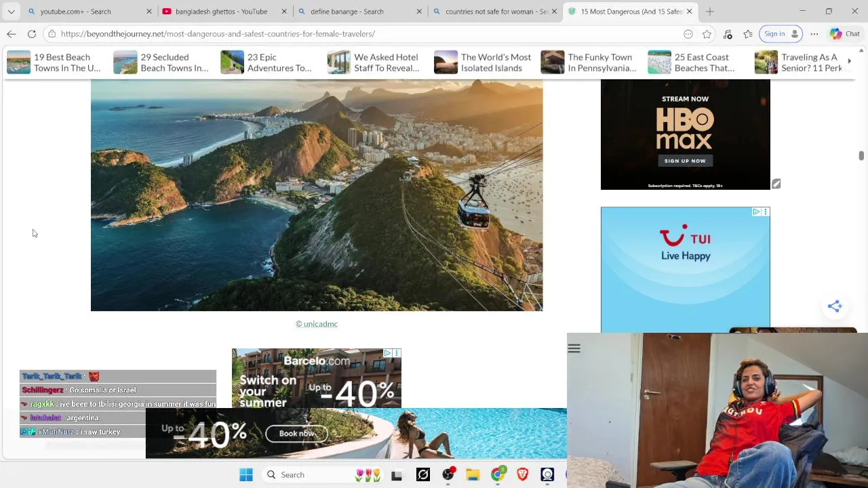Screen dimensions: 868x488
Task: Open Brave browser from the taskbar
Action: click(x=523, y=475)
